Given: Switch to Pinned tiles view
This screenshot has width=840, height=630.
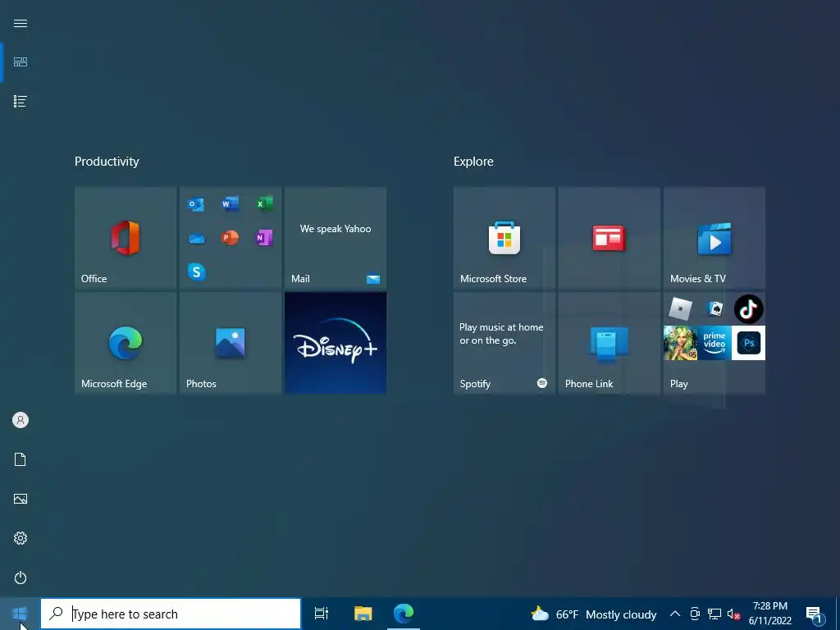Looking at the screenshot, I should 21,62.
